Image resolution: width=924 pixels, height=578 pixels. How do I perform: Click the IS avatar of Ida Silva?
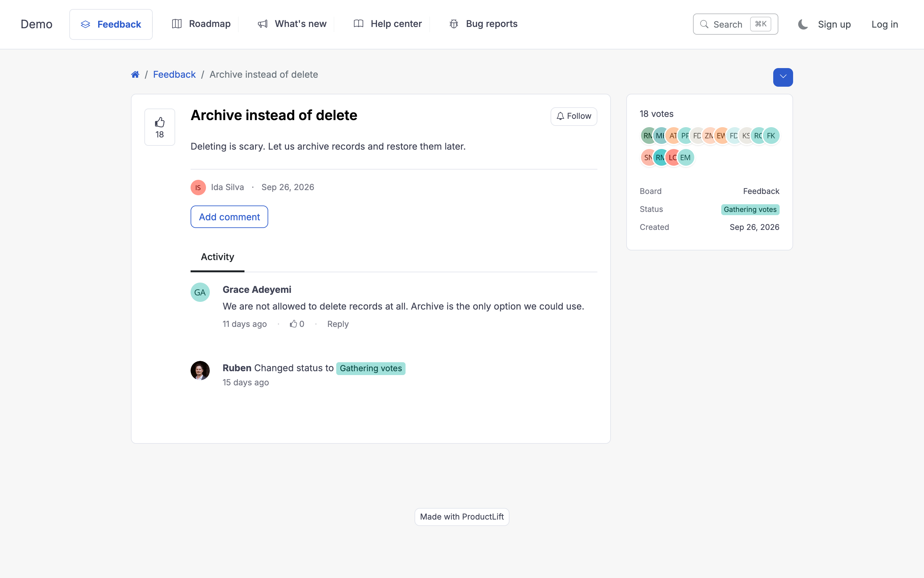point(198,187)
